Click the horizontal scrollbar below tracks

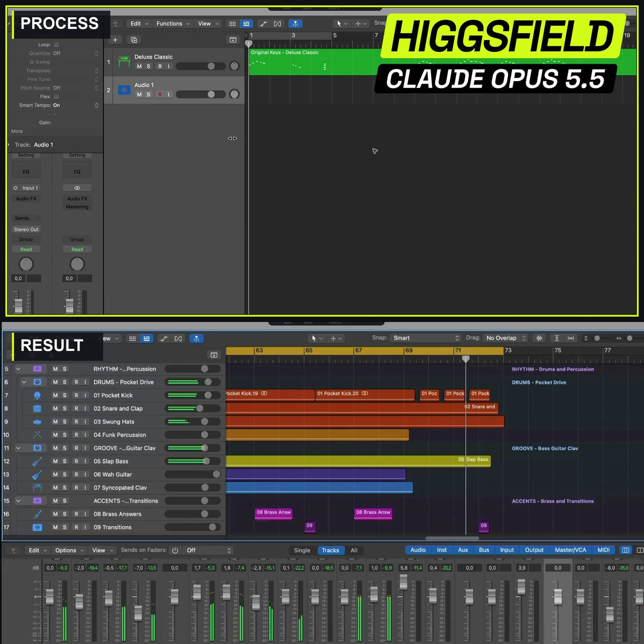pyautogui.click(x=452, y=538)
